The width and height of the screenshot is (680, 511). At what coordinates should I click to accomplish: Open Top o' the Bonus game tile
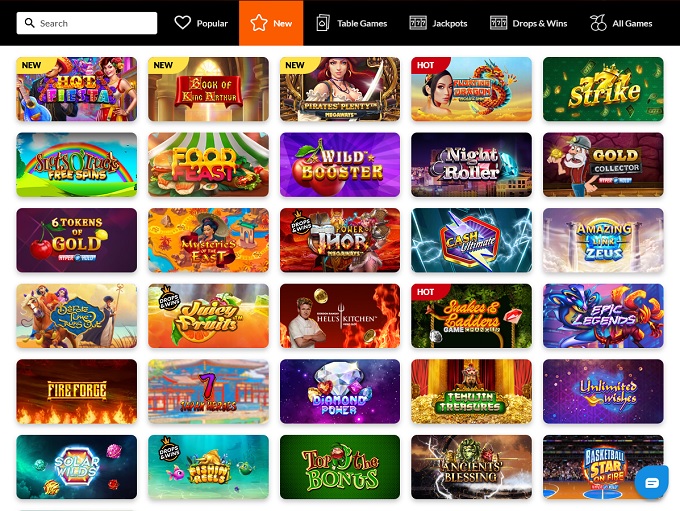pos(340,467)
